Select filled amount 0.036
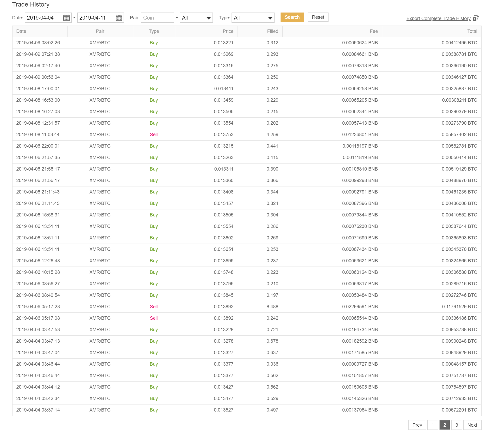The image size is (504, 435). pyautogui.click(x=272, y=364)
